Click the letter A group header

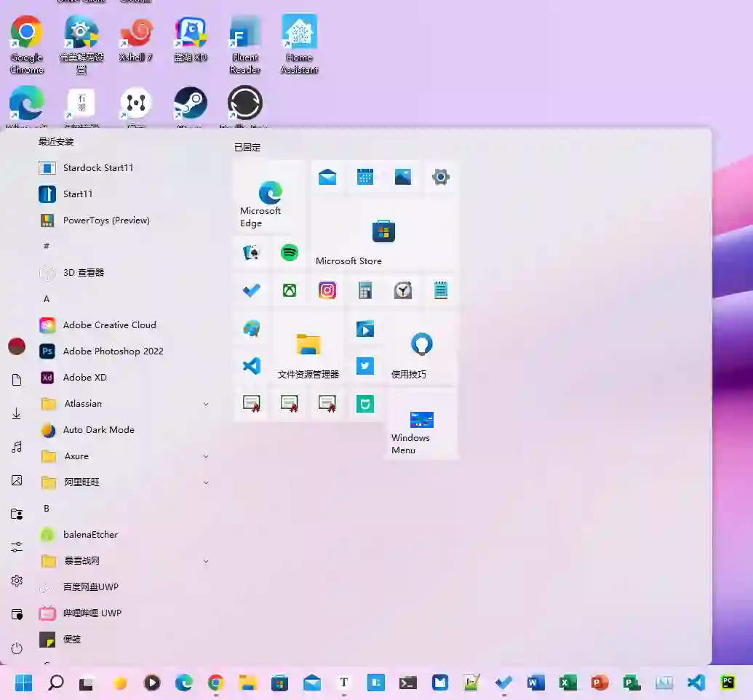coord(47,298)
